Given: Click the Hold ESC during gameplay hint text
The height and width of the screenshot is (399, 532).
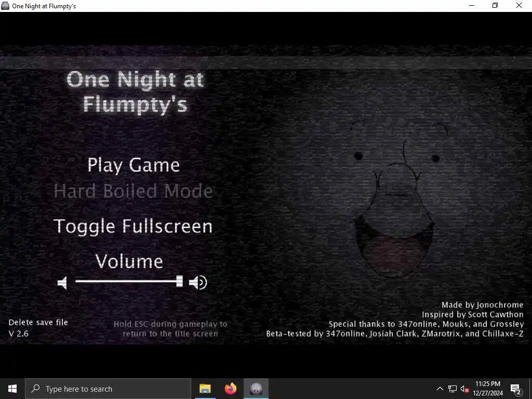Looking at the screenshot, I should pos(170,329).
